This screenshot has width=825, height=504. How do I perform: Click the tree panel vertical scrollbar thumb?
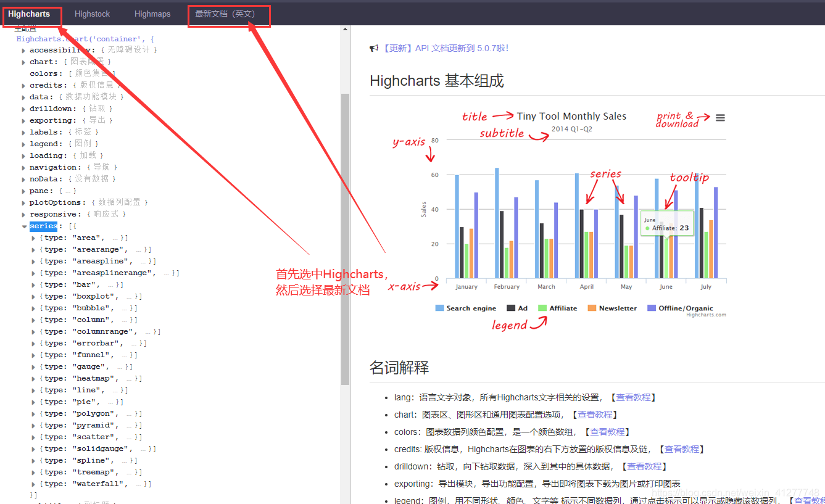[x=345, y=239]
